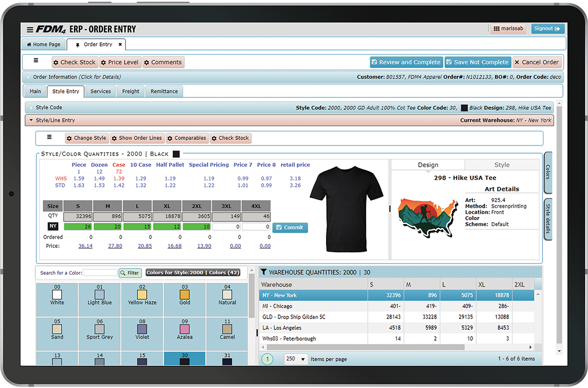
Task: Click the Home Page house icon
Action: 29,44
